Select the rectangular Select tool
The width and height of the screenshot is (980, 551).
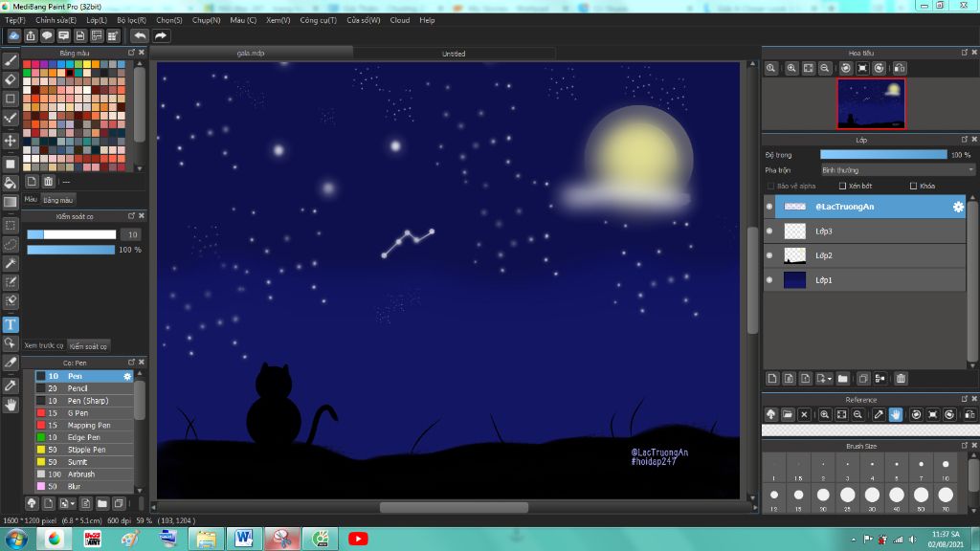click(x=10, y=225)
